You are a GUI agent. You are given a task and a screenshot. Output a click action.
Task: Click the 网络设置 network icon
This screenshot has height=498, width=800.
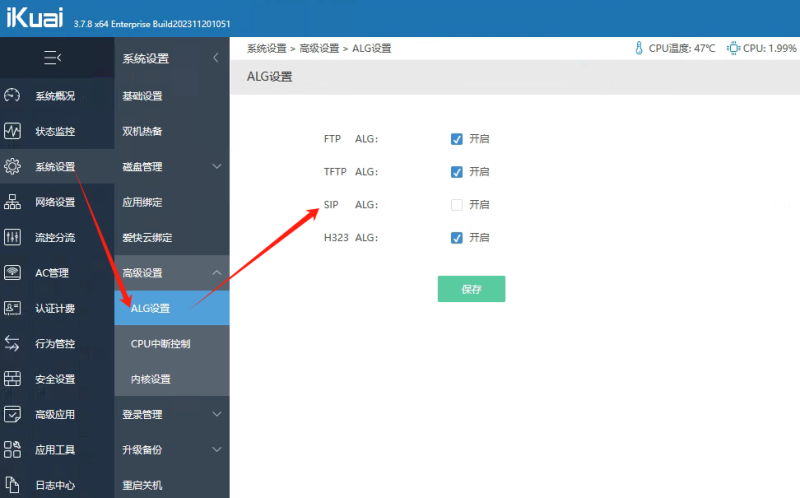[13, 202]
